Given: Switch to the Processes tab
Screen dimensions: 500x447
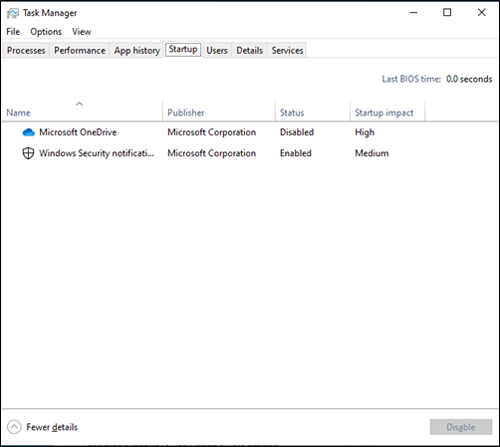Looking at the screenshot, I should [26, 50].
